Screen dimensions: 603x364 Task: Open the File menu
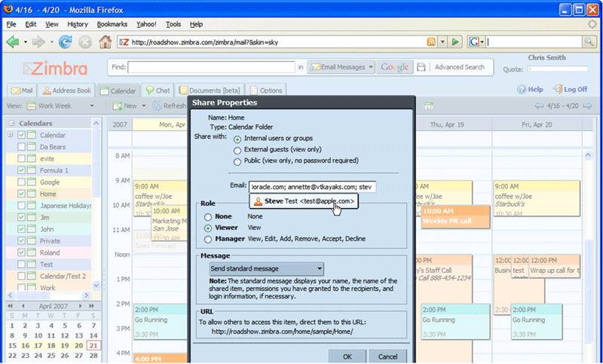(x=11, y=24)
